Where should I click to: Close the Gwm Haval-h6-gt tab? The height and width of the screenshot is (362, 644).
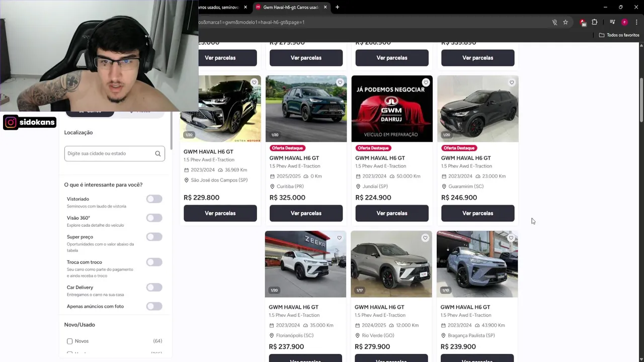click(x=326, y=7)
